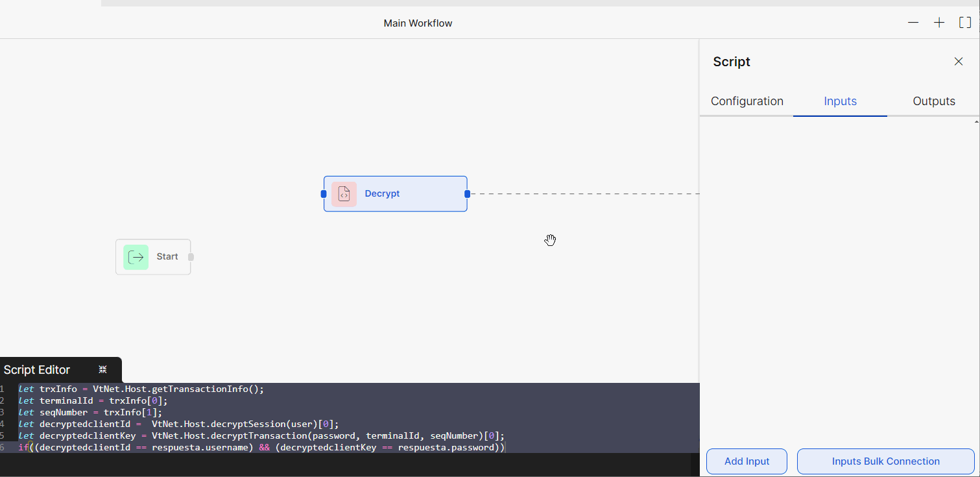The image size is (980, 477).
Task: Click the Inputs Bulk Connection button
Action: (x=885, y=461)
